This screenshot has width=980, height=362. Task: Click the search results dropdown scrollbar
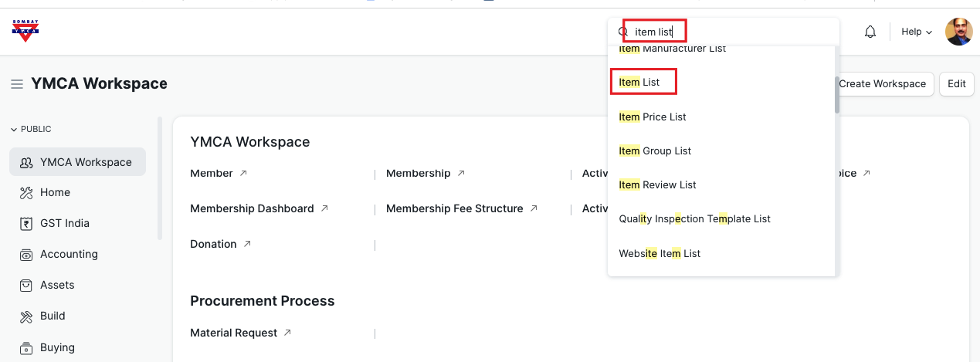[x=836, y=96]
